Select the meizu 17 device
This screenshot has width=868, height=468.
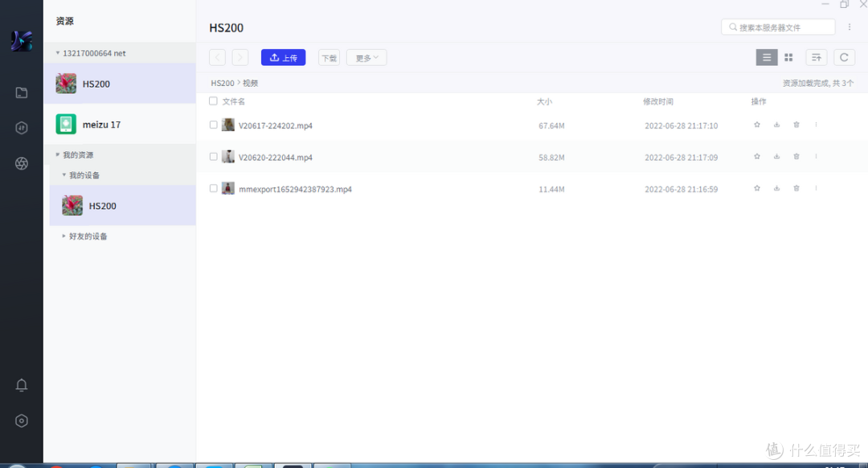coord(120,124)
